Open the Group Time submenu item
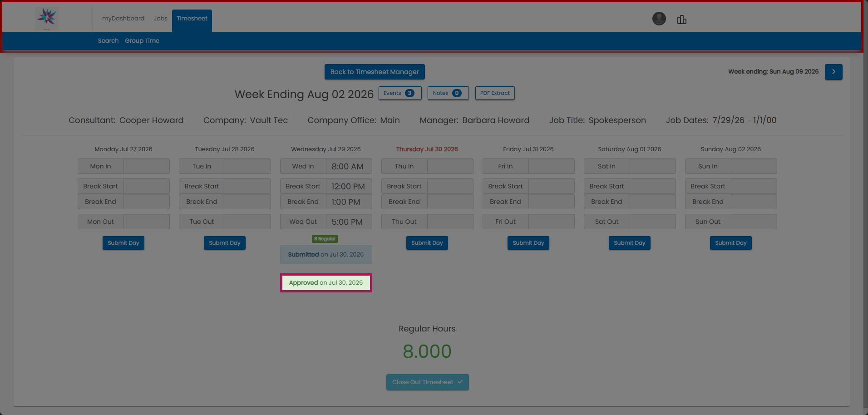868x415 pixels. click(x=142, y=41)
